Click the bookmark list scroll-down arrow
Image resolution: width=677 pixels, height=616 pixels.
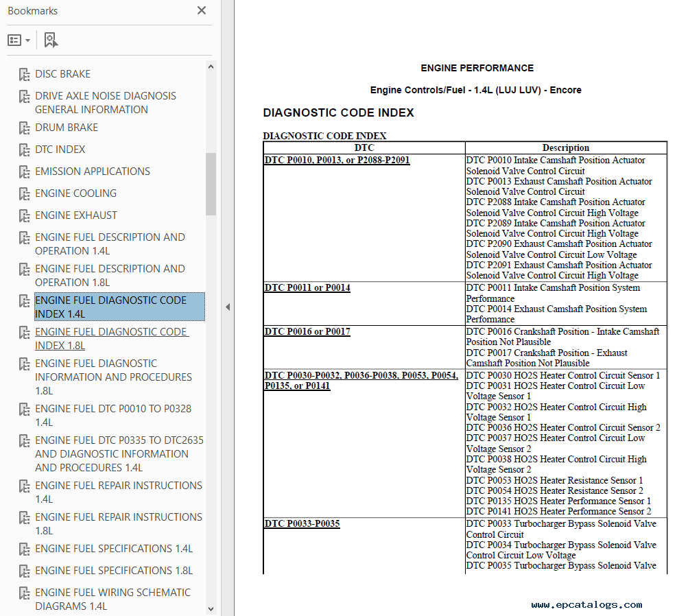(211, 608)
